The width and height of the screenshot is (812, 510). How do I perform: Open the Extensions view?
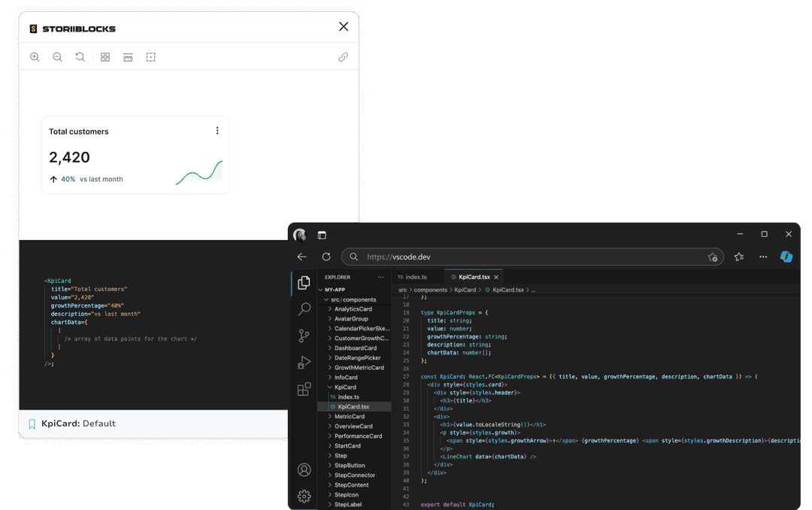(304, 389)
